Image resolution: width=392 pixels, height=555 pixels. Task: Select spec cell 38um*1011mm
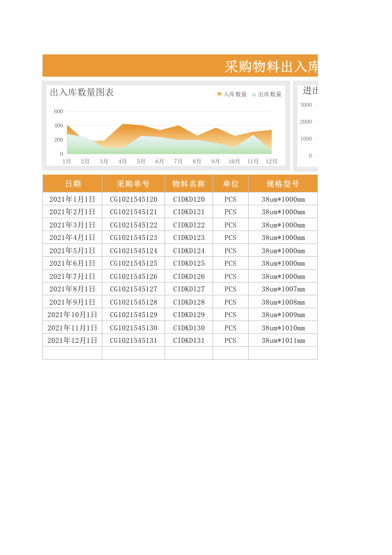tap(283, 340)
